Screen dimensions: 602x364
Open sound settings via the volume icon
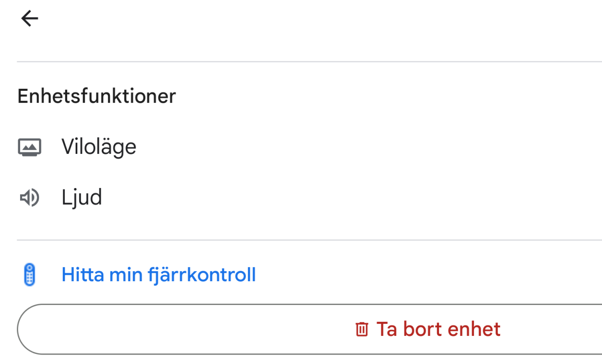30,199
